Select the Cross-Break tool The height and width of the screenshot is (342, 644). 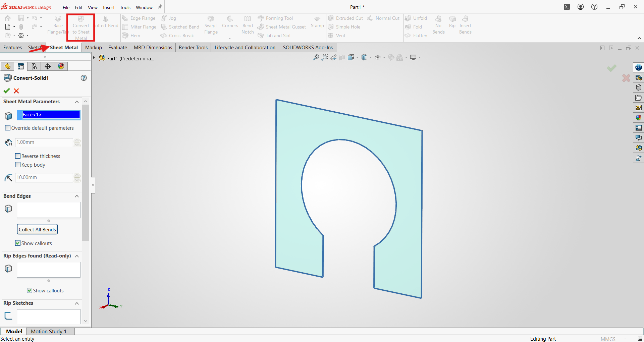(177, 36)
